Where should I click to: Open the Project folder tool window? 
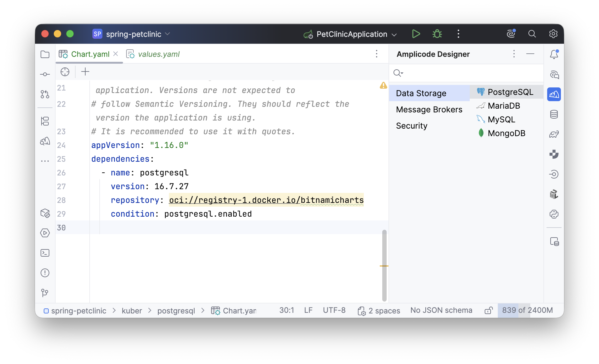pyautogui.click(x=45, y=54)
